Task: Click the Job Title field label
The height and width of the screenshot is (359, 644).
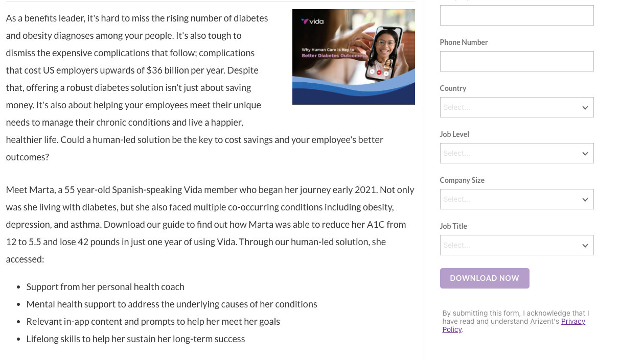Action: (x=453, y=226)
